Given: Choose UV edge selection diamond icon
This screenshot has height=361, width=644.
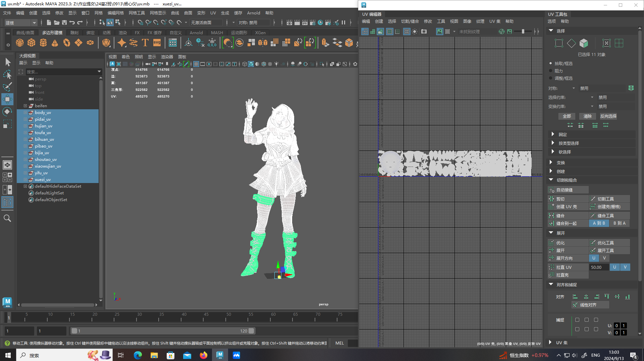Looking at the screenshot, I should coord(571,43).
